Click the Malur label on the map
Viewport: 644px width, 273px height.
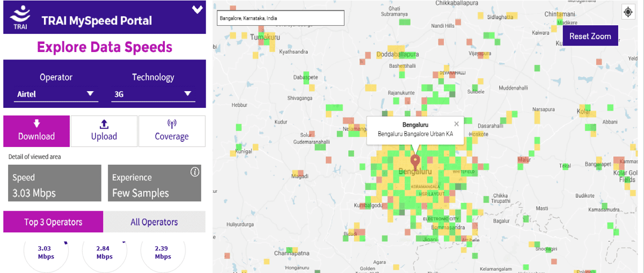click(524, 159)
